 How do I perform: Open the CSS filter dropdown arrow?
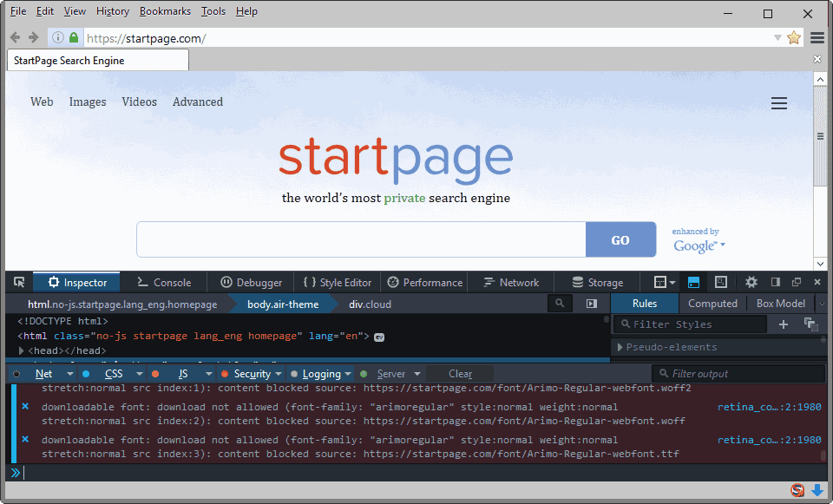point(139,374)
